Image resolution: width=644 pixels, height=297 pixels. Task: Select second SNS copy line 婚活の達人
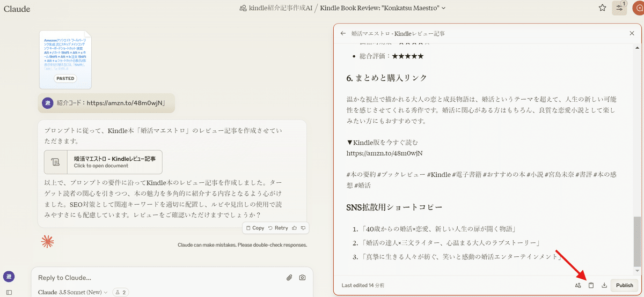(450, 243)
